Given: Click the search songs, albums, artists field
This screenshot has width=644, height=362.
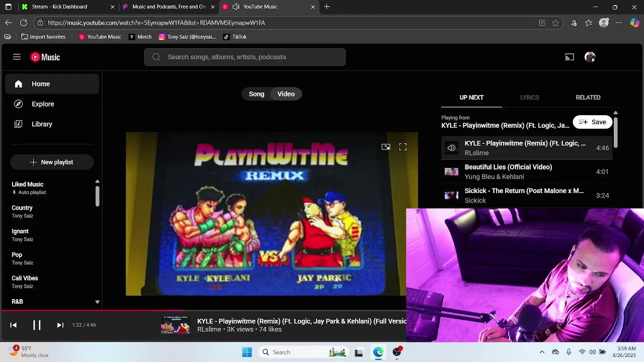Looking at the screenshot, I should [245, 57].
